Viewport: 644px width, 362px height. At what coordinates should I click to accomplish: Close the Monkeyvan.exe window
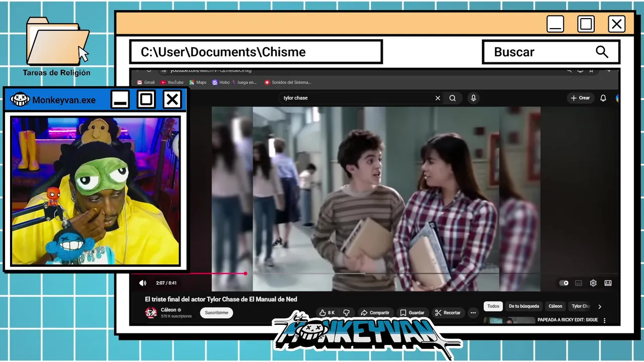[x=172, y=99]
